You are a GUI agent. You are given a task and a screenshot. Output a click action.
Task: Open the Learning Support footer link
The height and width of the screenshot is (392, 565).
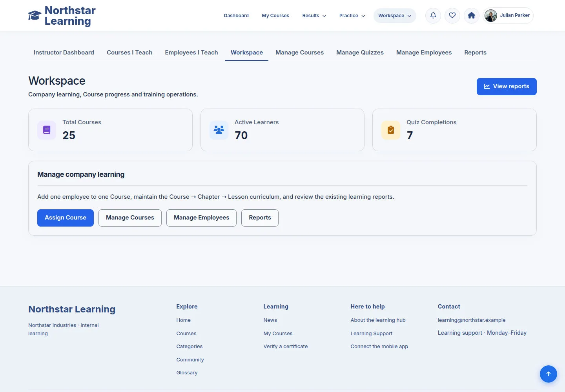(372, 334)
